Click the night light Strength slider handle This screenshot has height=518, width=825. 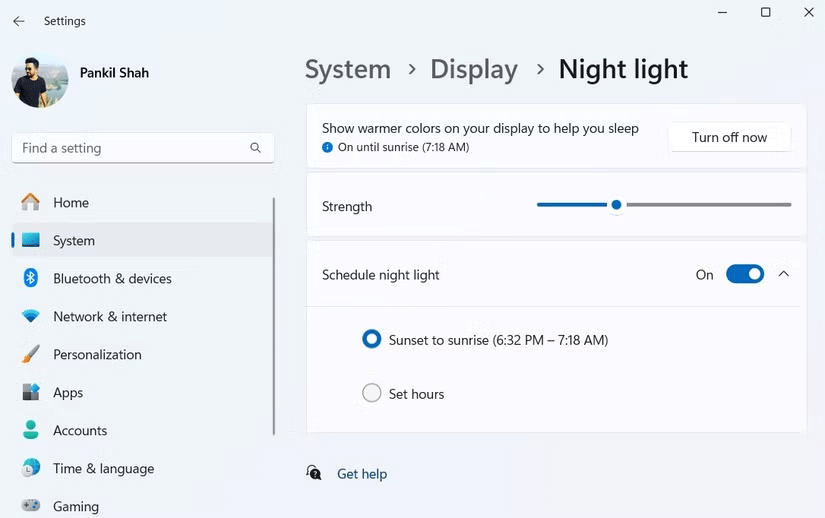pyautogui.click(x=616, y=205)
